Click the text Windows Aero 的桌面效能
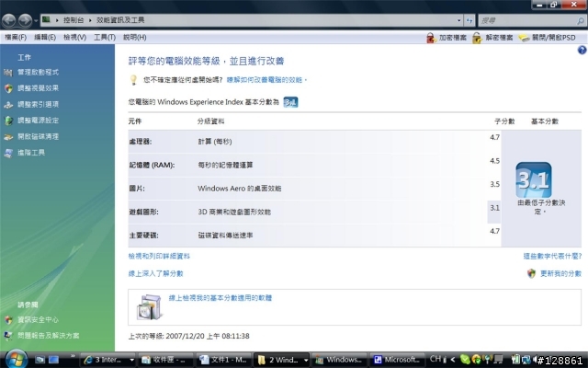The width and height of the screenshot is (588, 368). click(240, 189)
